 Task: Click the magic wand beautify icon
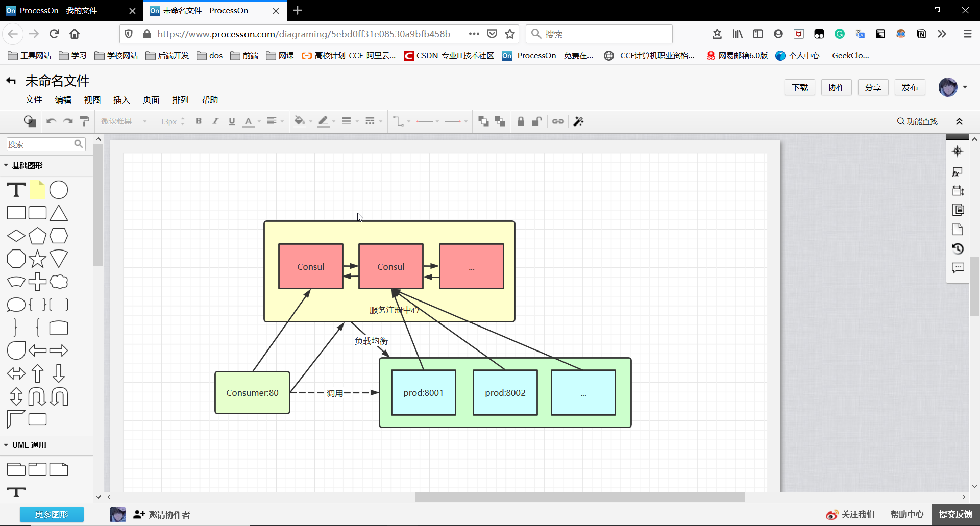578,121
